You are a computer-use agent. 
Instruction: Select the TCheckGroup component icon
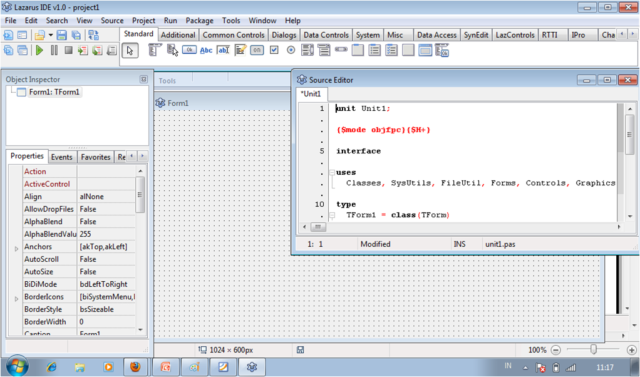[391, 50]
